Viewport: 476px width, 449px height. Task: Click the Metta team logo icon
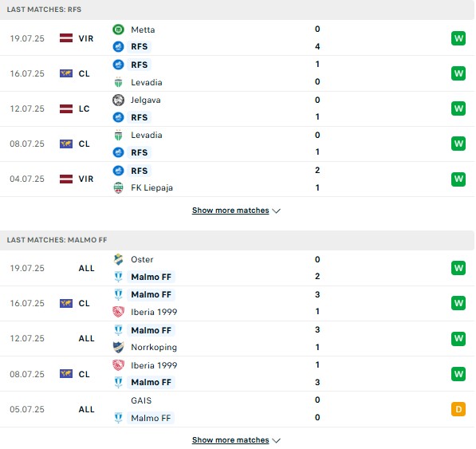tap(118, 30)
